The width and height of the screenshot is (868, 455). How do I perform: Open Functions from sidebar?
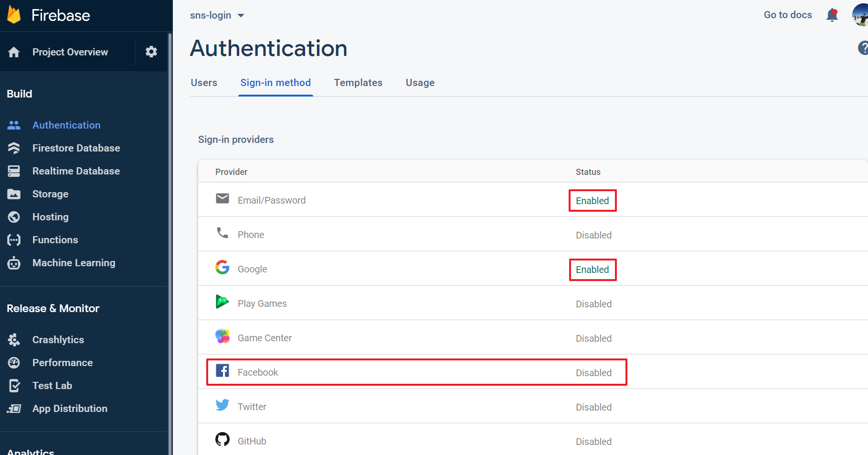(x=55, y=240)
